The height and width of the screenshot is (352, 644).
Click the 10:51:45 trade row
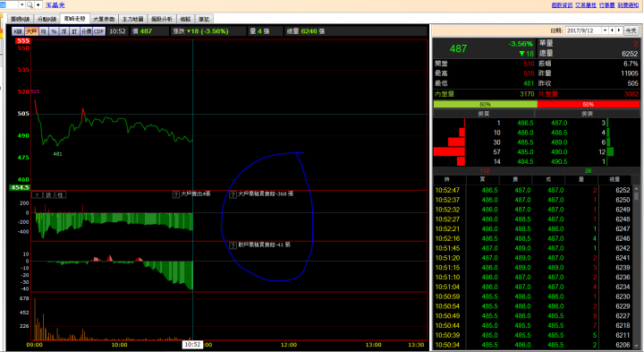pyautogui.click(x=533, y=248)
